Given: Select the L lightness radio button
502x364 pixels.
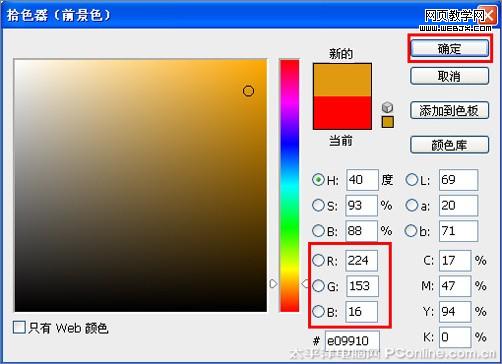Looking at the screenshot, I should tap(411, 180).
